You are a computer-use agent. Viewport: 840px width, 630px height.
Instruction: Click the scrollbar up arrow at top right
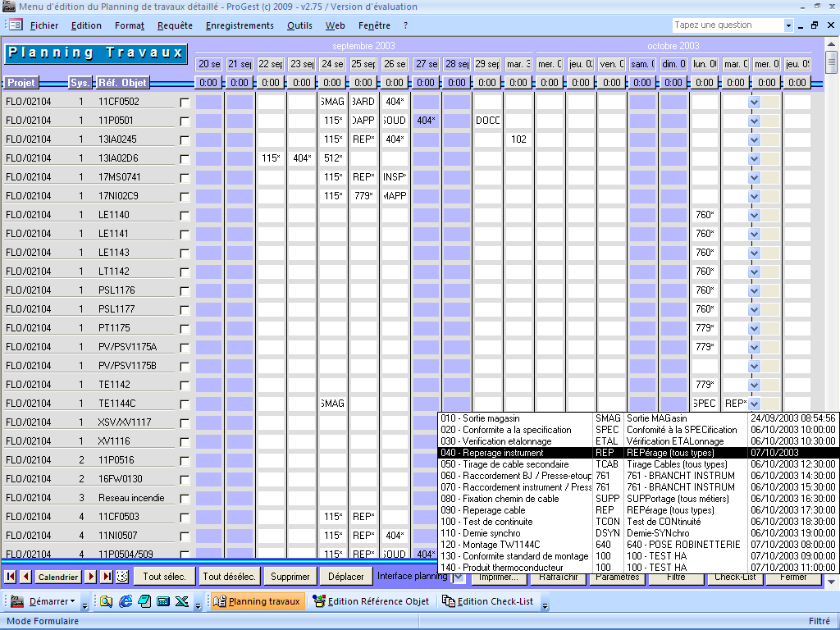831,44
